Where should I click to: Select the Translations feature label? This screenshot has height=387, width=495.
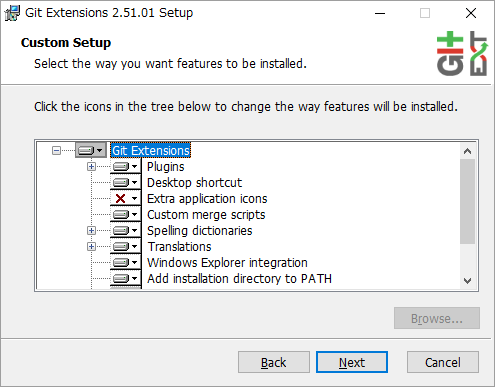(x=179, y=247)
